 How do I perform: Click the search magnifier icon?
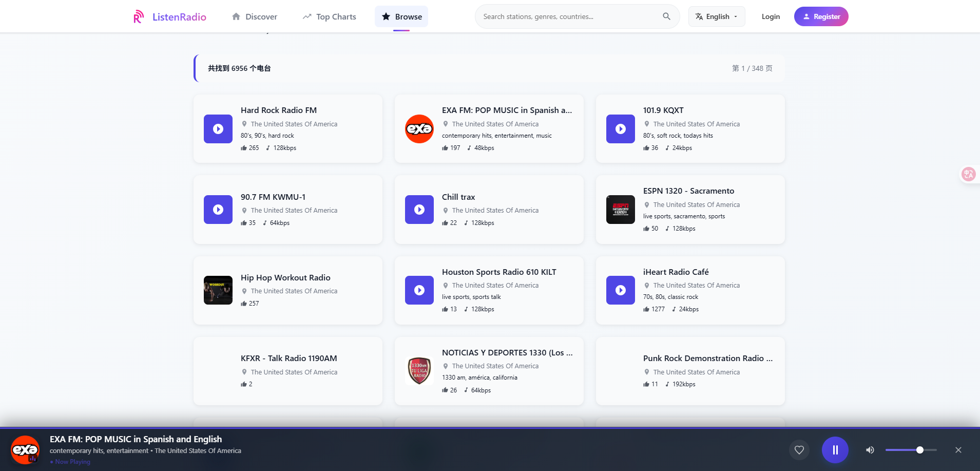666,16
